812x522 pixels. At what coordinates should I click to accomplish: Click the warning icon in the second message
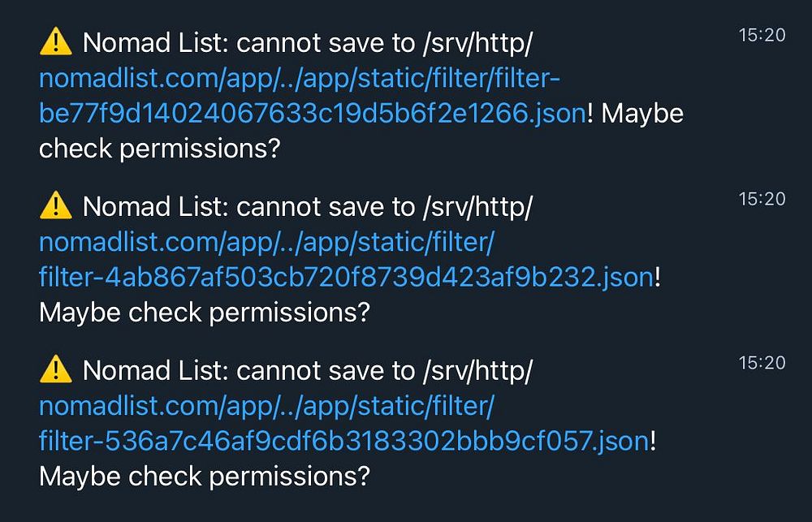coord(55,205)
